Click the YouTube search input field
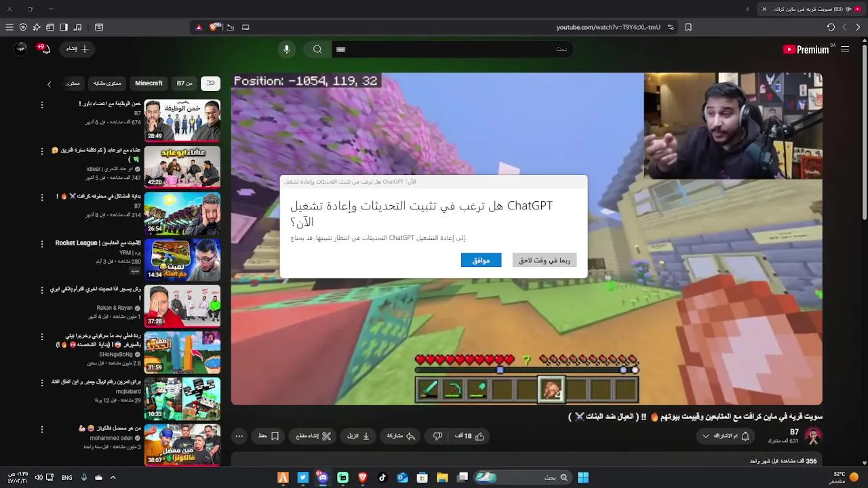Screen dimensions: 868x488 point(452,49)
